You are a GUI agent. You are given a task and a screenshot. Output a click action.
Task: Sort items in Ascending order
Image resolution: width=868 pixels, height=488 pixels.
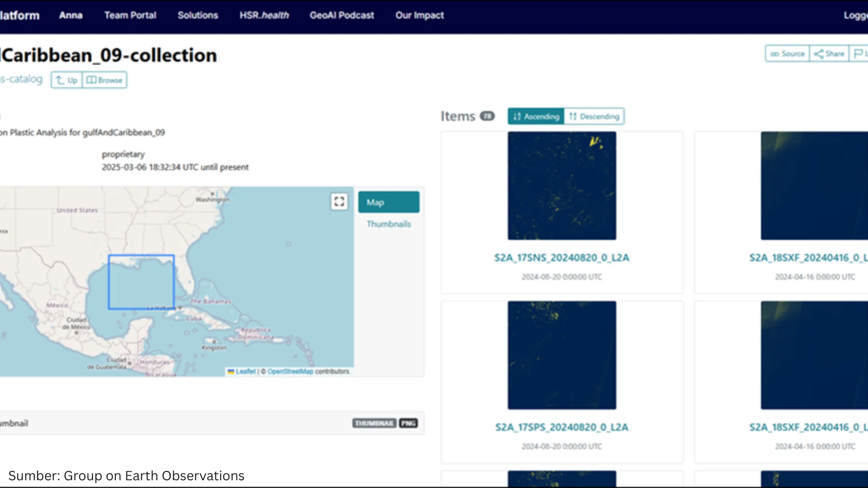(x=536, y=117)
